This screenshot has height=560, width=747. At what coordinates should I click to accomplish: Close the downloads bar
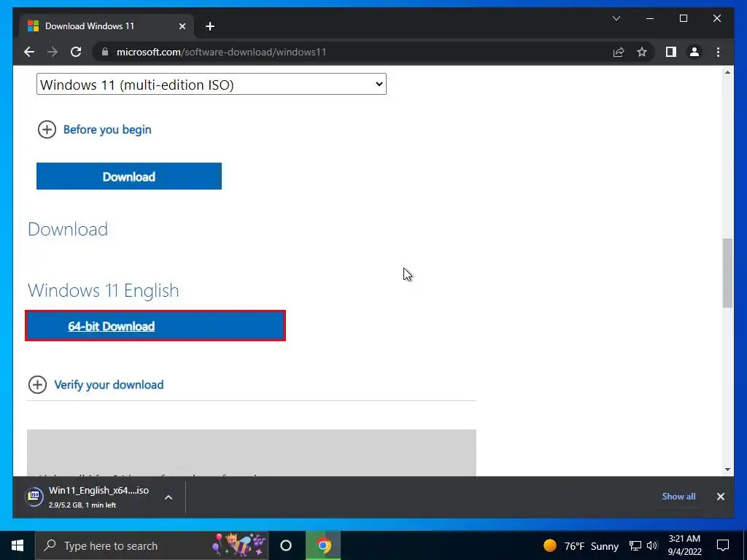click(720, 497)
